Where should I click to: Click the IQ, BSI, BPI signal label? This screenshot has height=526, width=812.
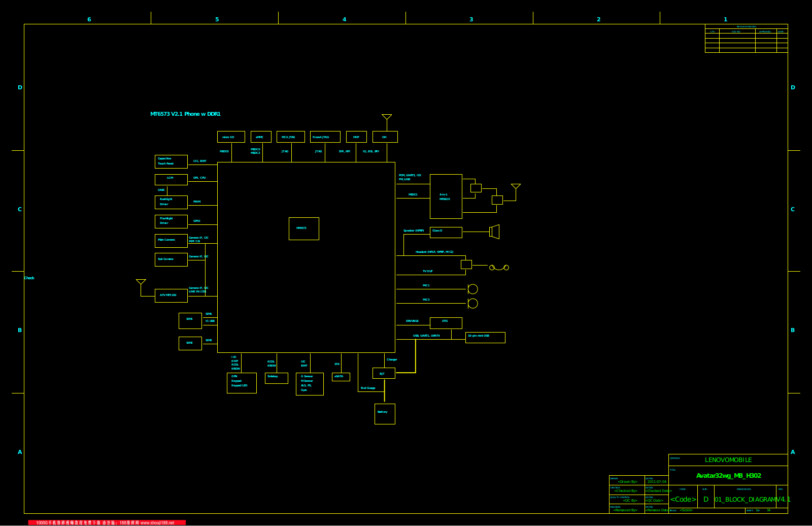coord(371,151)
